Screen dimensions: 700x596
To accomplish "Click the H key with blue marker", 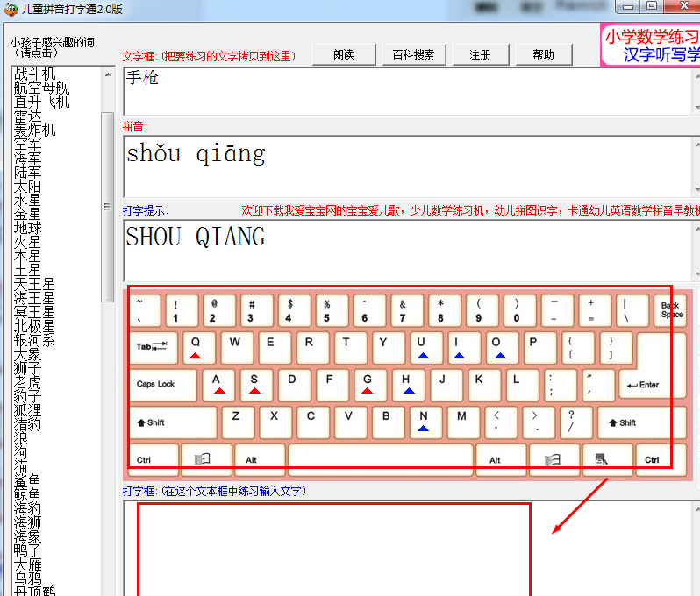I will (x=407, y=384).
